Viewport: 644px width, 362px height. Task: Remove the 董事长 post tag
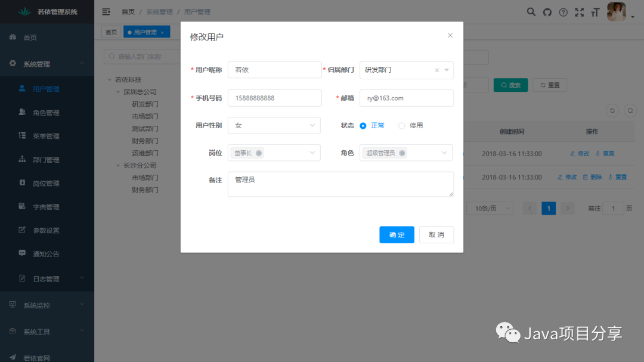coord(259,153)
